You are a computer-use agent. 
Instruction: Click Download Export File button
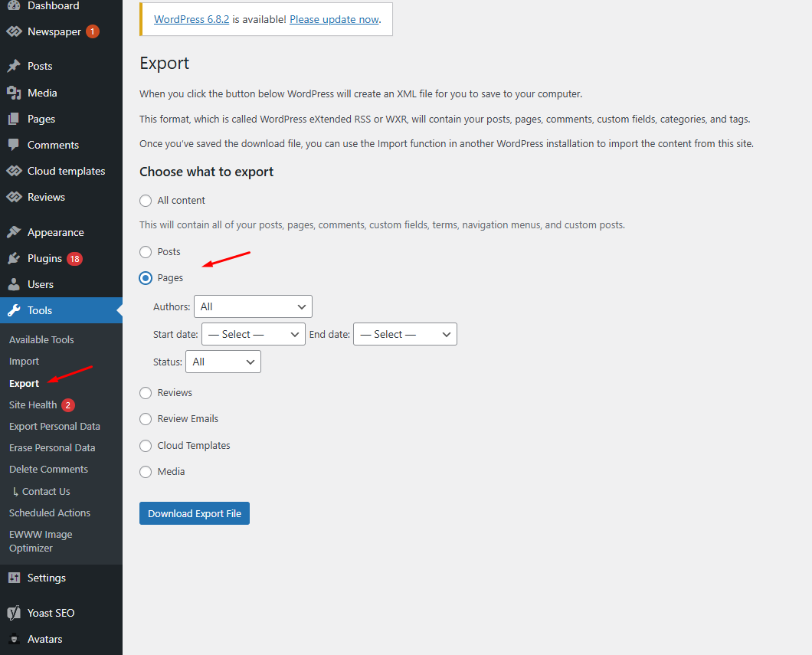195,513
